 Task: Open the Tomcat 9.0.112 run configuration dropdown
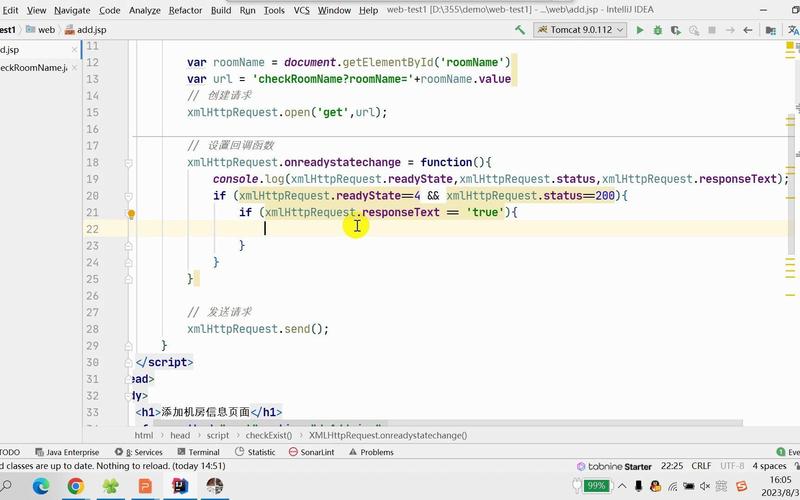(x=580, y=30)
